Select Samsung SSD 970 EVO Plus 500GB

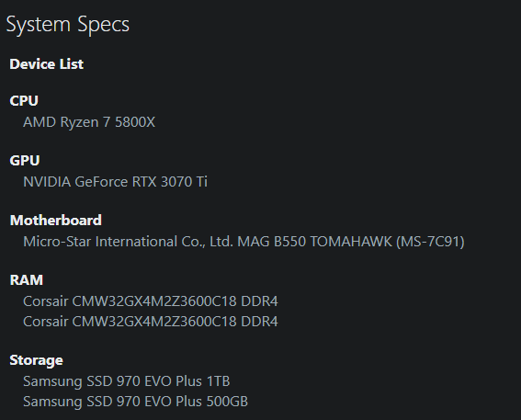pyautogui.click(x=136, y=401)
